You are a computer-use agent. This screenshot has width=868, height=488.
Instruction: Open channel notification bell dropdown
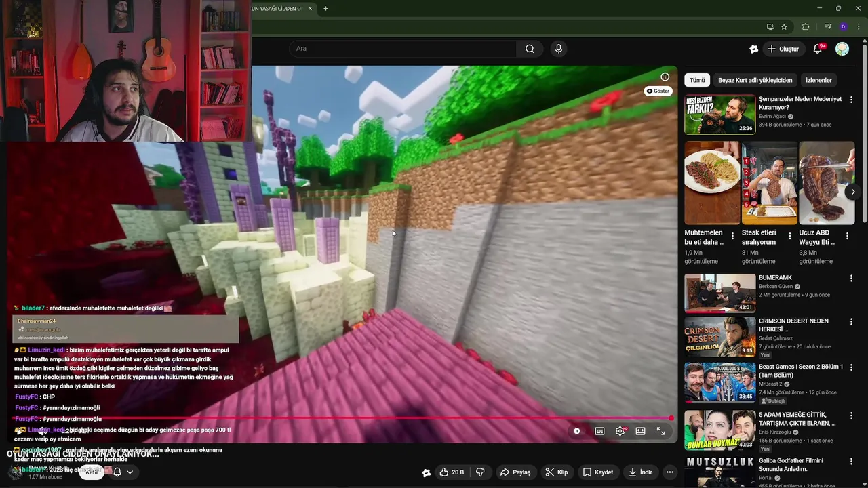tap(123, 472)
